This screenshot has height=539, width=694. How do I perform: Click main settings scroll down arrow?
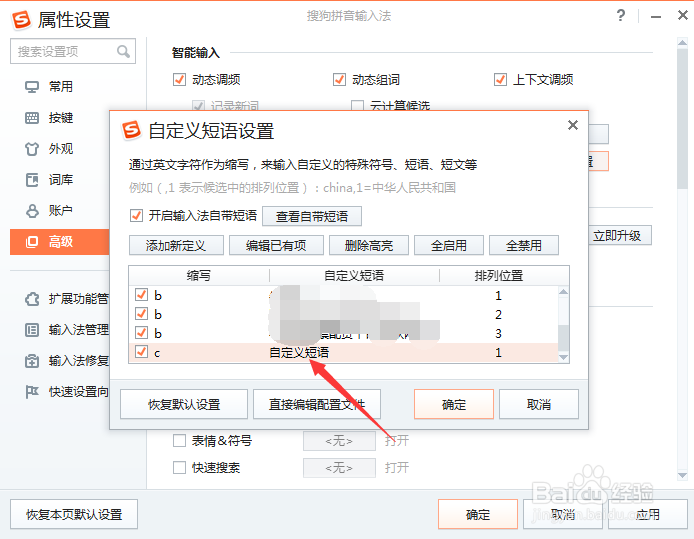(x=682, y=476)
